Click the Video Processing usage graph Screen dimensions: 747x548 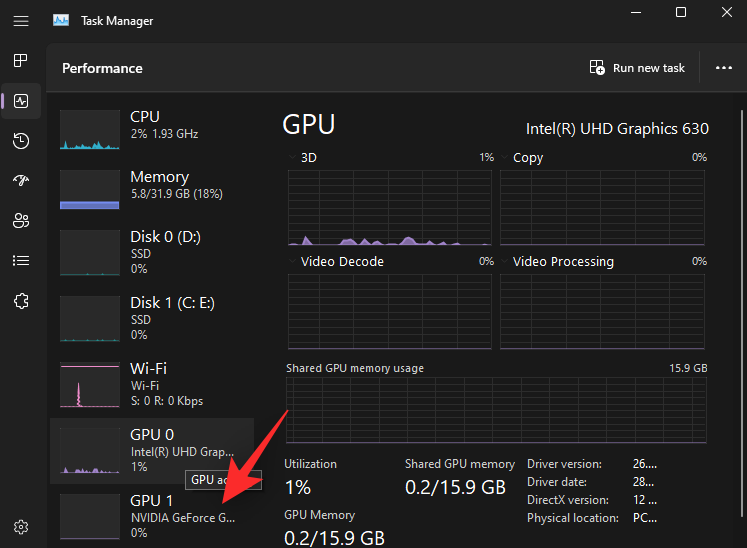tap(602, 312)
